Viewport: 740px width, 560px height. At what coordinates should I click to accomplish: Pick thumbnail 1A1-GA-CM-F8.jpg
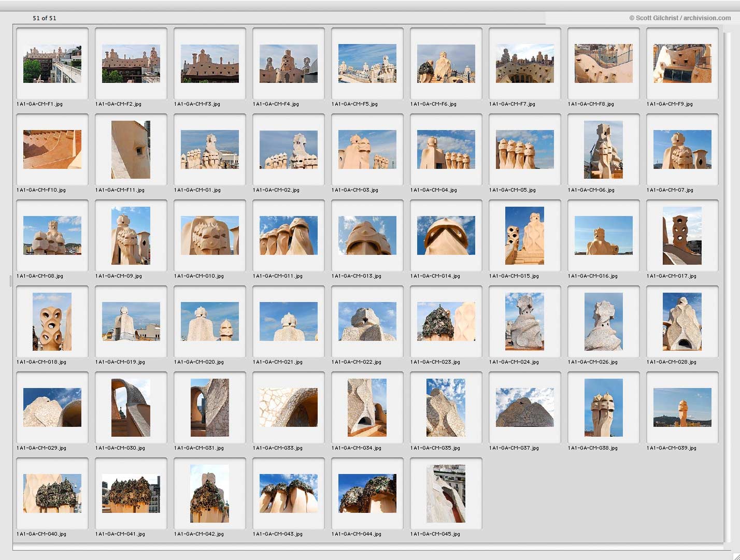[604, 64]
